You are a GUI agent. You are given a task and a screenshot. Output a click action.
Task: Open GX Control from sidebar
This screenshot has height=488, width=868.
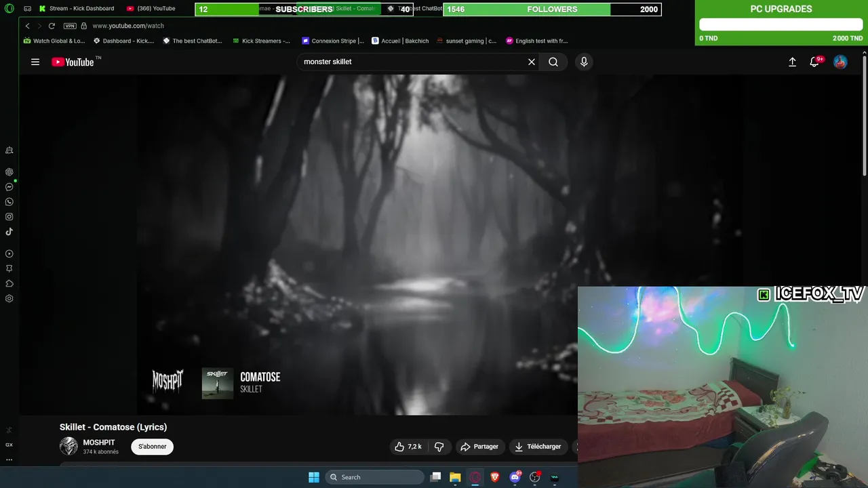tap(9, 445)
